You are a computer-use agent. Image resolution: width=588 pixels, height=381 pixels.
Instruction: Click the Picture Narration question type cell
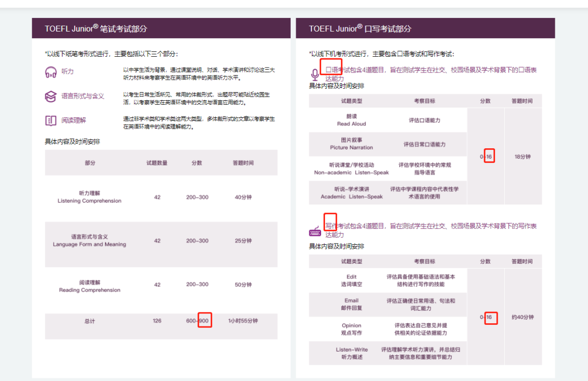click(x=352, y=144)
